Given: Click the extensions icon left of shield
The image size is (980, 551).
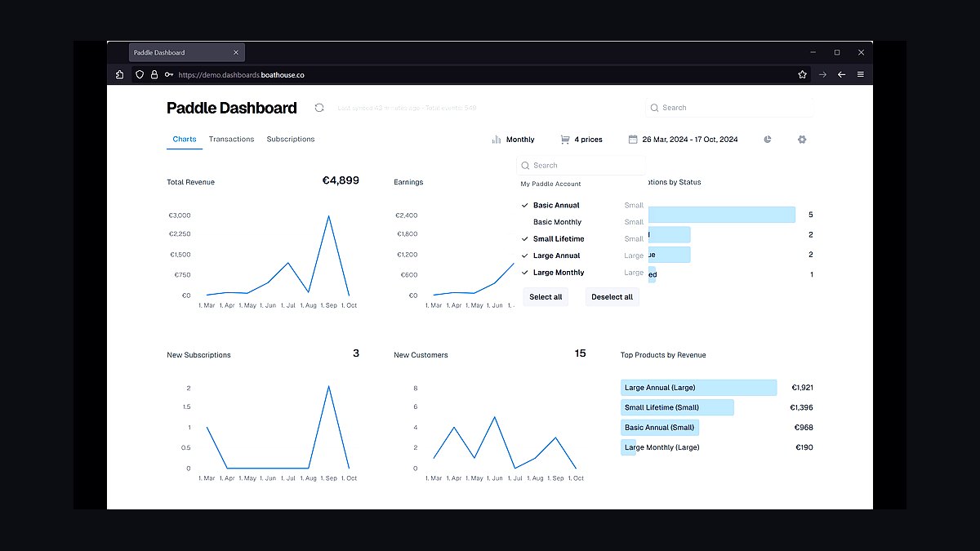Looking at the screenshot, I should 120,74.
